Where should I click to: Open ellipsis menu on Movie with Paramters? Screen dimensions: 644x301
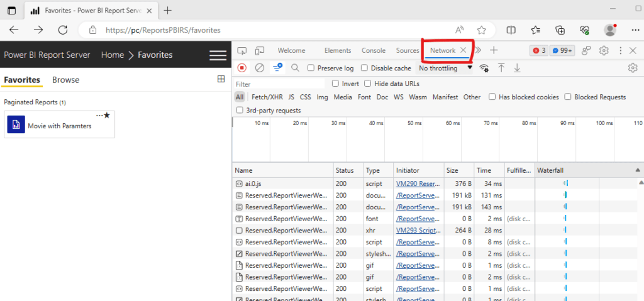99,116
